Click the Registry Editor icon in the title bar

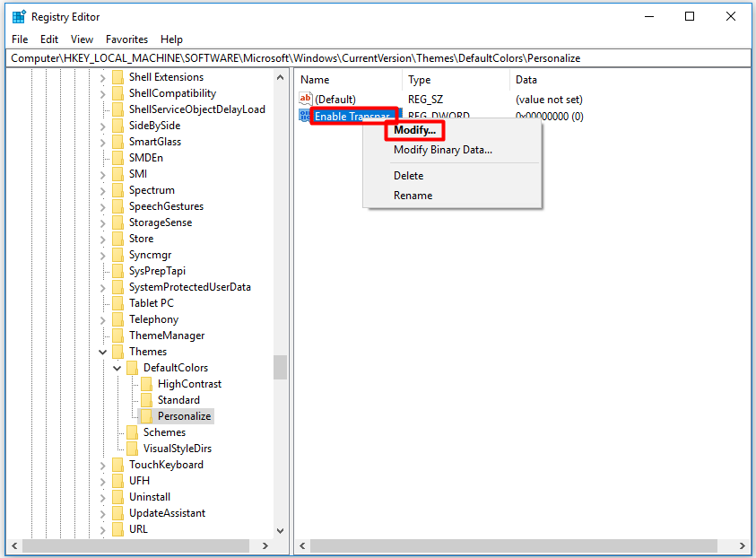click(x=18, y=15)
